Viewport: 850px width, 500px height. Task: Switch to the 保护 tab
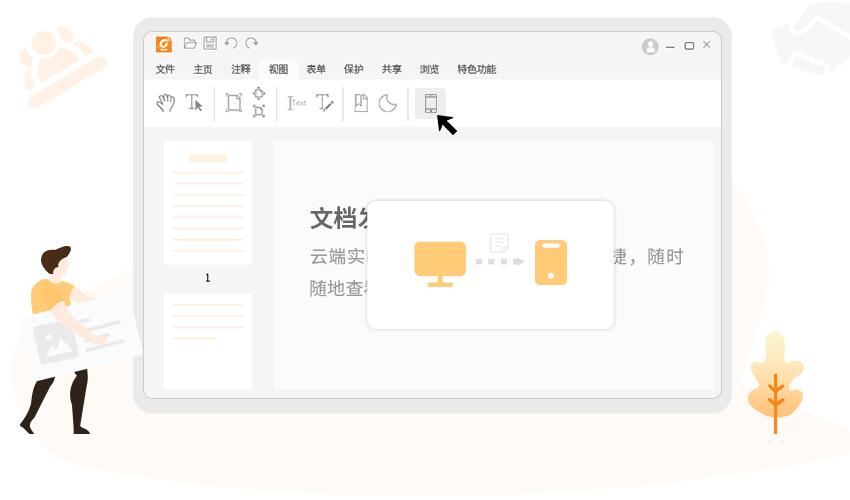tap(353, 69)
